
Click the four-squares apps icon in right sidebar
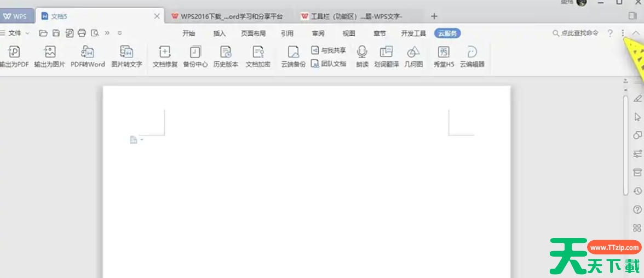pos(637,228)
